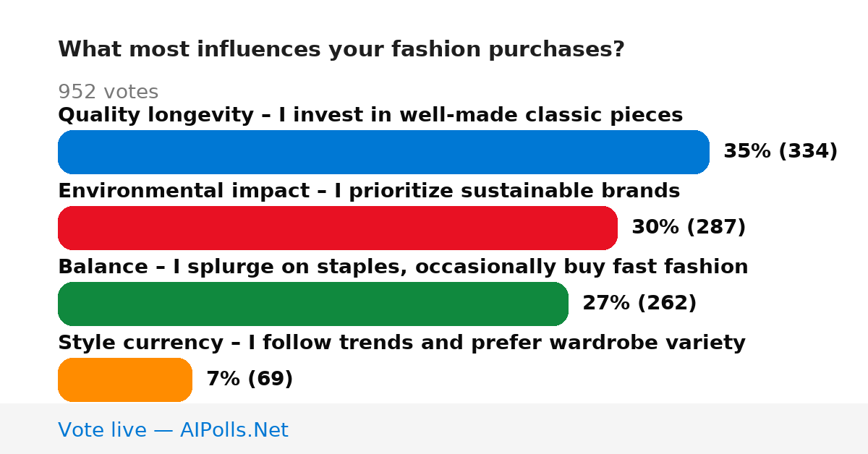Select the Quality longevity option label

coord(370,115)
